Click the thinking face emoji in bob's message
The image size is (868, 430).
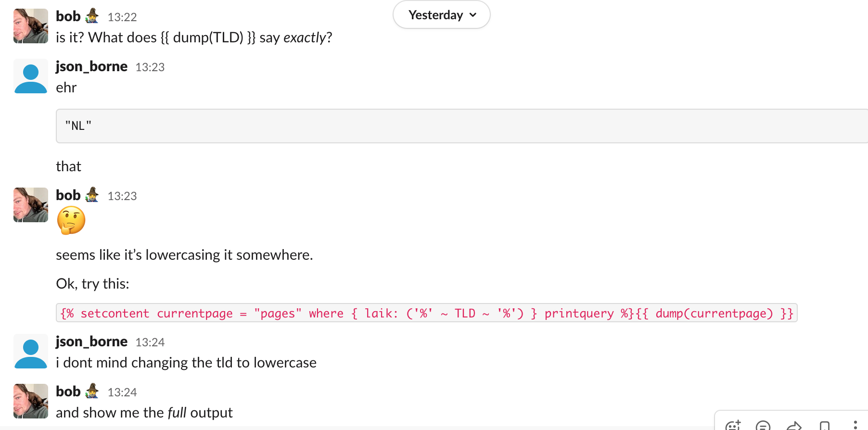[x=71, y=220]
